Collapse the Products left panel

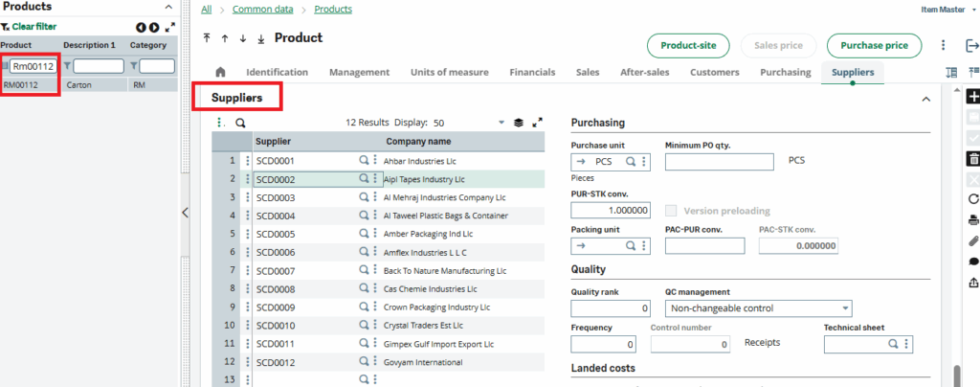[x=183, y=213]
